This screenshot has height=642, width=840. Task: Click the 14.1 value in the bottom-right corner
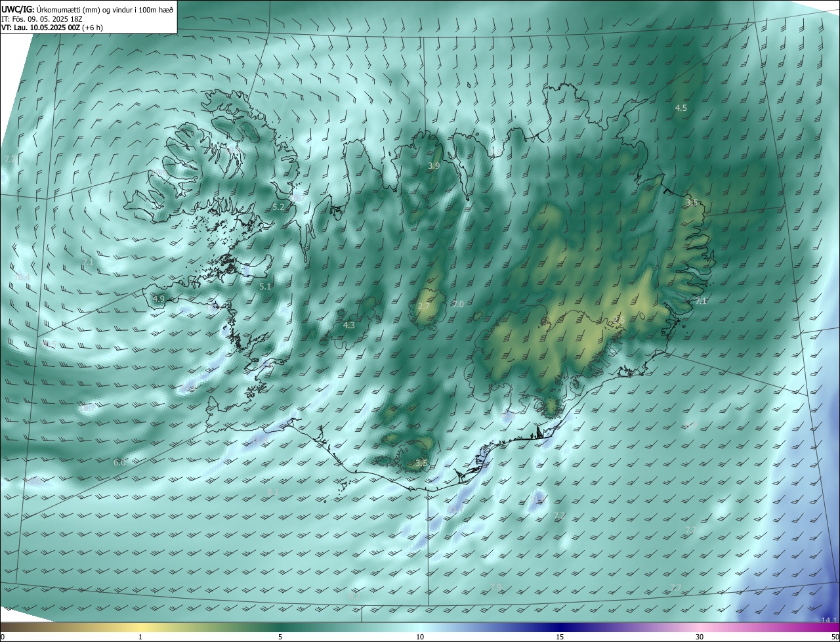click(x=828, y=620)
